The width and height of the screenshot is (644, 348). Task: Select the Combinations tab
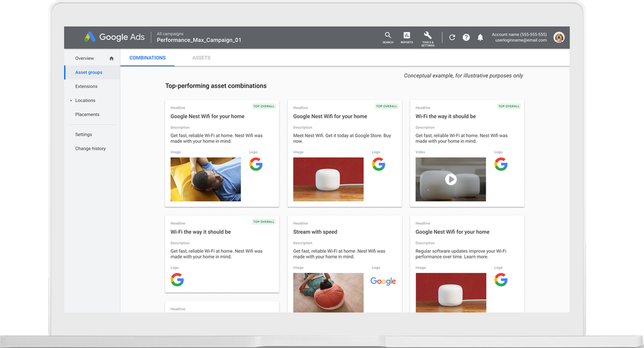pyautogui.click(x=147, y=58)
